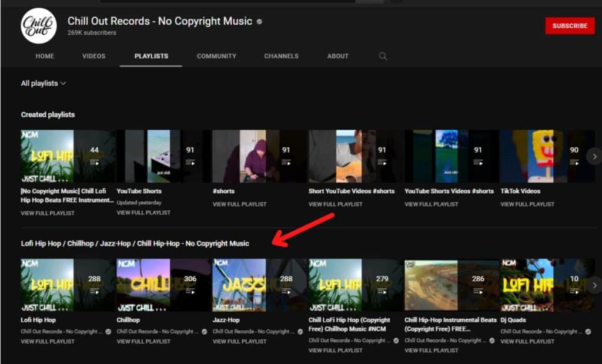
Task: Click the Chillhop playlist title
Action: click(128, 320)
